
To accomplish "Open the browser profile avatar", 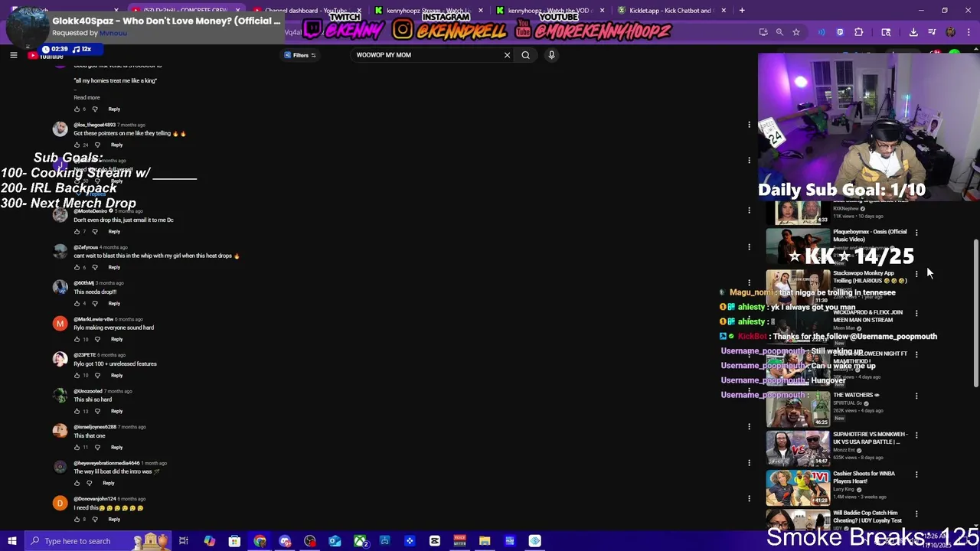I will coord(950,32).
